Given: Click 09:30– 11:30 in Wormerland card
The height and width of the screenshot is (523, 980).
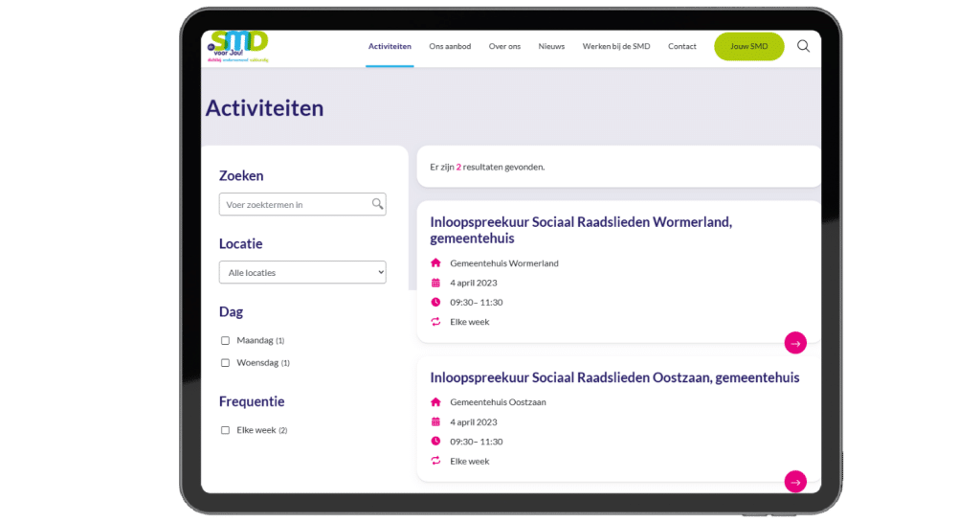Looking at the screenshot, I should (x=477, y=302).
